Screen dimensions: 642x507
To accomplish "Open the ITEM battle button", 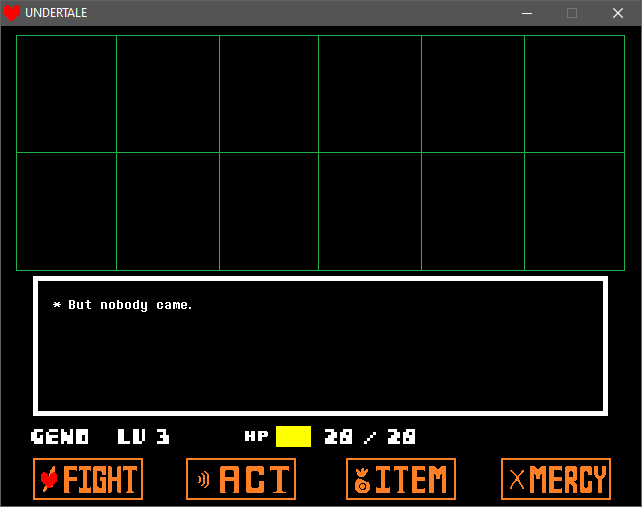I will point(401,479).
